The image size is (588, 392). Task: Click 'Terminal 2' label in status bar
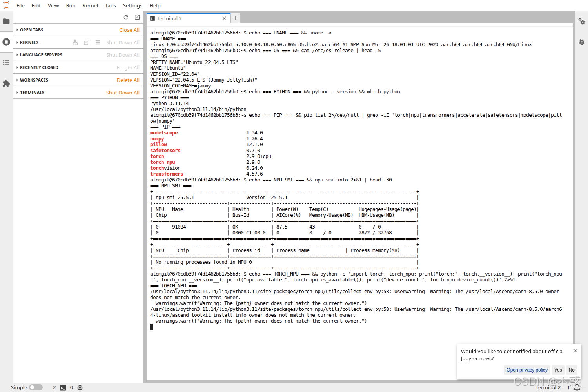pos(548,388)
